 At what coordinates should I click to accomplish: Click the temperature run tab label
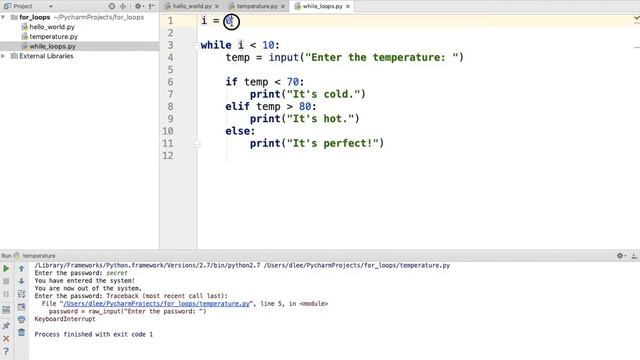click(x=39, y=256)
